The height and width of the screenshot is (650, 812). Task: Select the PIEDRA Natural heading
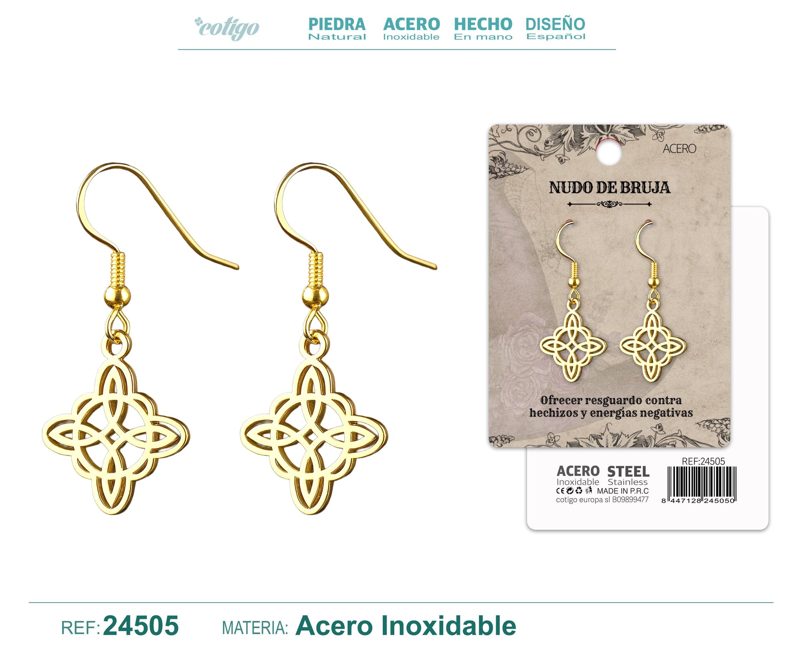point(337,28)
